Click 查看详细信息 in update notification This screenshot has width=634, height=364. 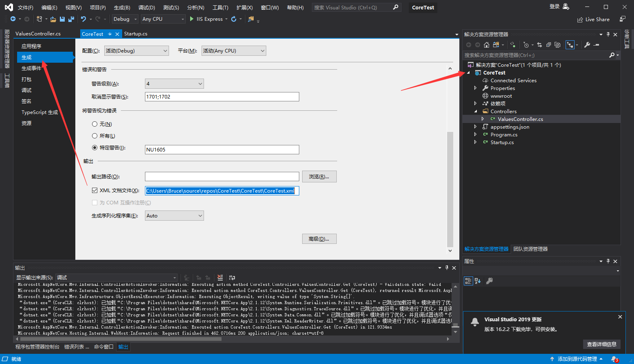click(x=601, y=344)
